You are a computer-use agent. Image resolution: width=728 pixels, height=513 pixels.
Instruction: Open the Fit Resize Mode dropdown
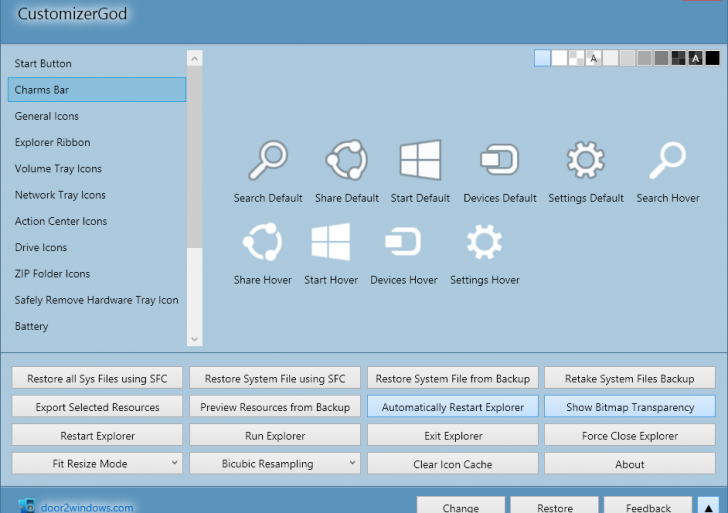point(98,464)
